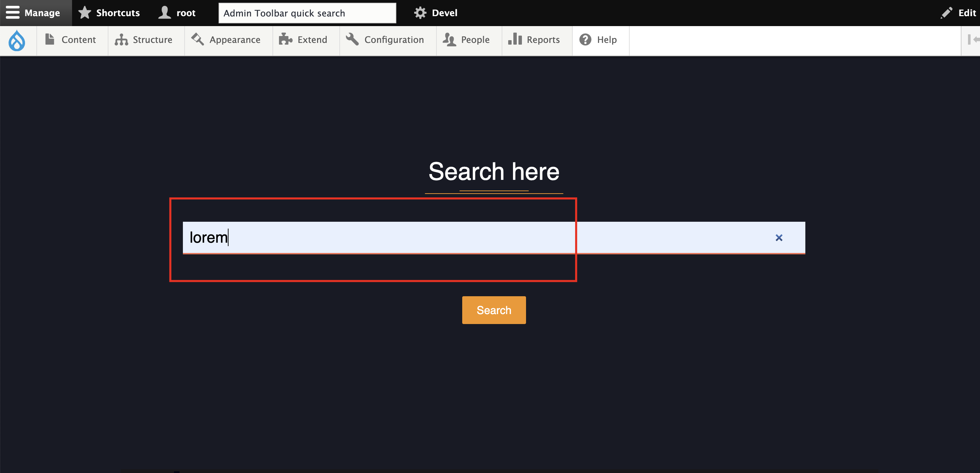
Task: Click the Search here heading
Action: (494, 172)
